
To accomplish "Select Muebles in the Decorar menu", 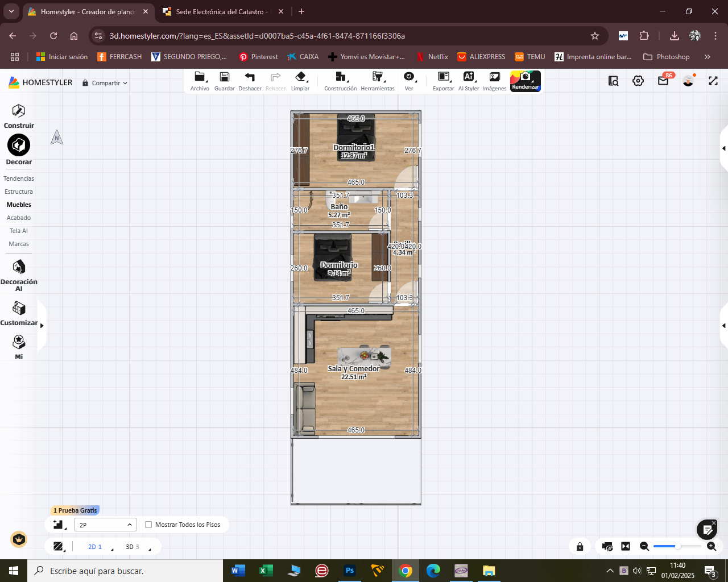I will click(19, 205).
